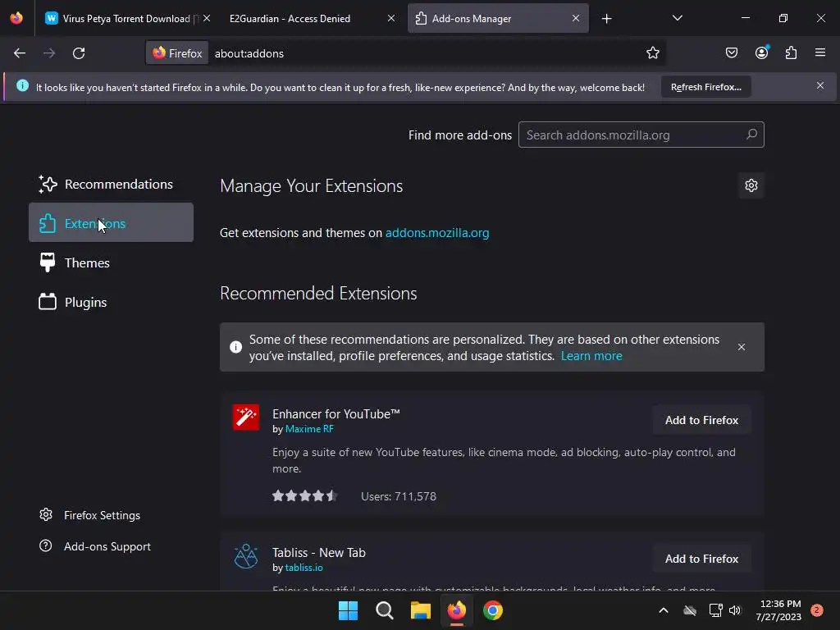This screenshot has width=840, height=630.
Task: Open the Tools for all add-ons gear
Action: click(751, 185)
